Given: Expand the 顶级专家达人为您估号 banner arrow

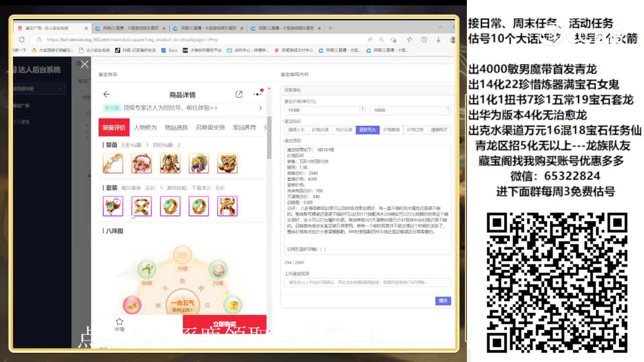Looking at the screenshot, I should 260,108.
